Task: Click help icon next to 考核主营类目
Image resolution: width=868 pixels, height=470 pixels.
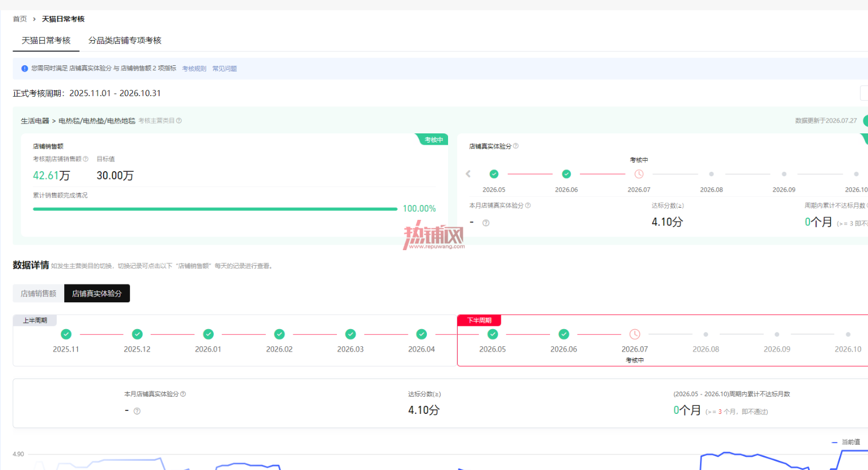Action: 179,121
